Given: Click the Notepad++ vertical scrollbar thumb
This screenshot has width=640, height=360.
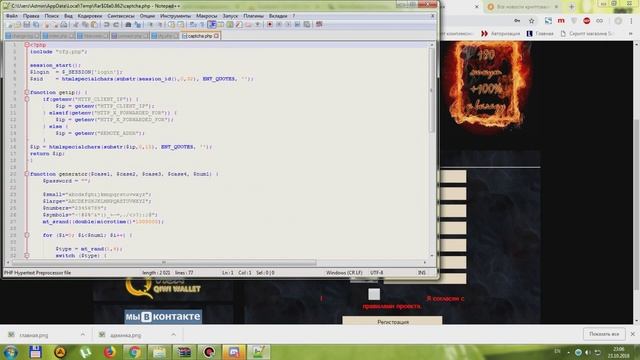Looking at the screenshot, I should pos(432,90).
